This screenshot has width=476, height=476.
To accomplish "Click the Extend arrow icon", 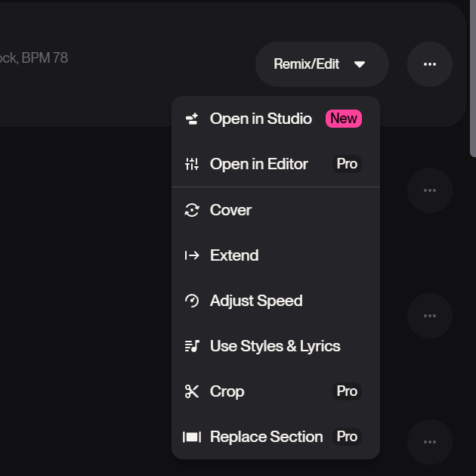I will (x=192, y=255).
